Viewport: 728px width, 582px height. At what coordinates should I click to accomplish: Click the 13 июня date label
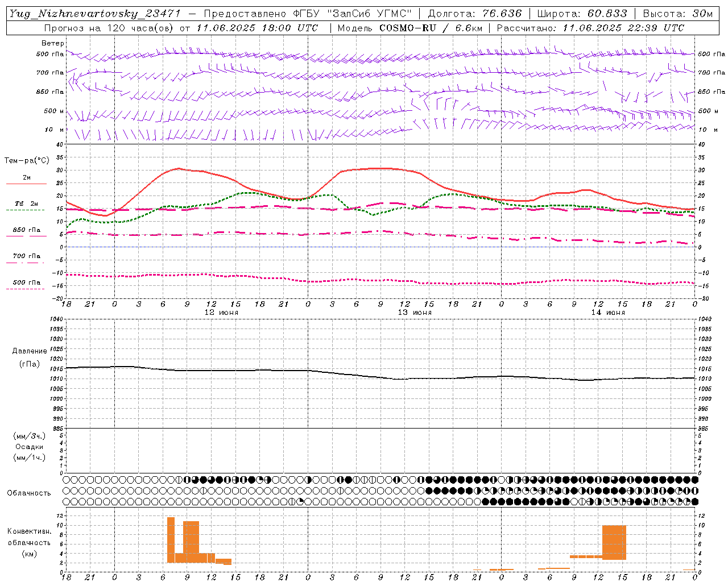tap(415, 313)
